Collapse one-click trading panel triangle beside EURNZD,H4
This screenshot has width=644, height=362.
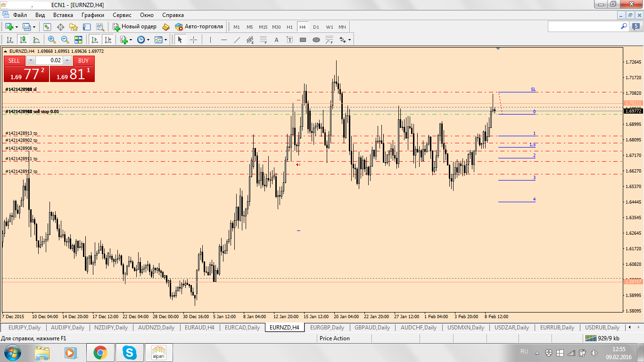[x=5, y=51]
